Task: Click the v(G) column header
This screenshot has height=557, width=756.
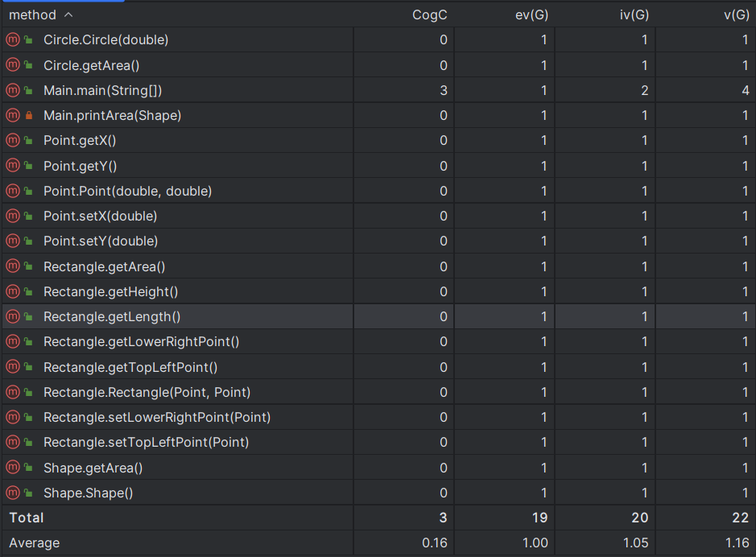Action: [x=736, y=14]
